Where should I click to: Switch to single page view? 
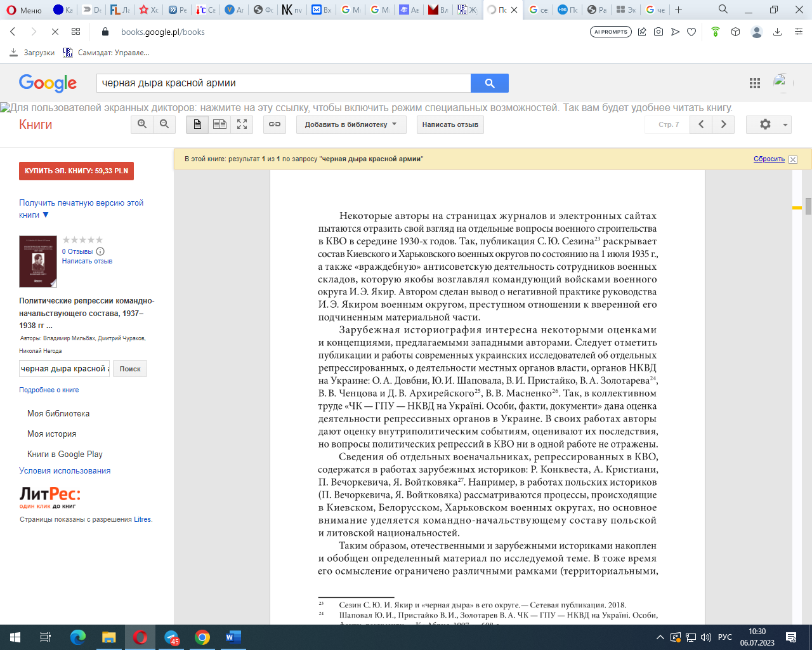click(x=197, y=124)
